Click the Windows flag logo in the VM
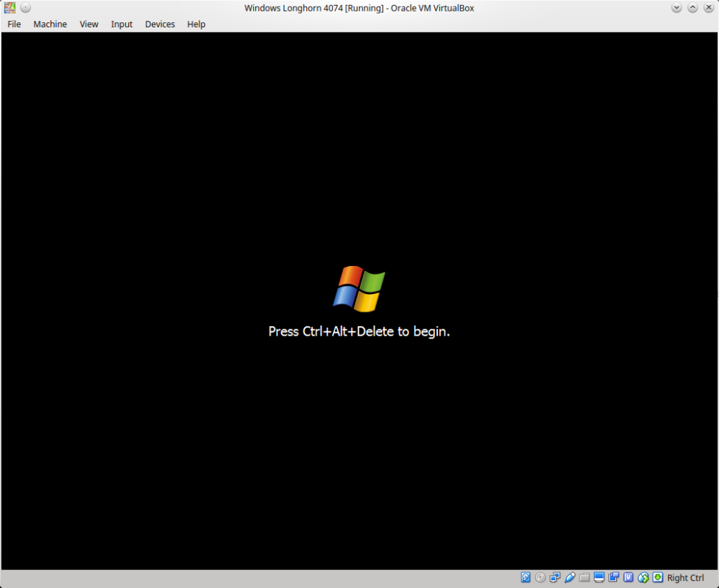719x588 pixels. (x=359, y=288)
